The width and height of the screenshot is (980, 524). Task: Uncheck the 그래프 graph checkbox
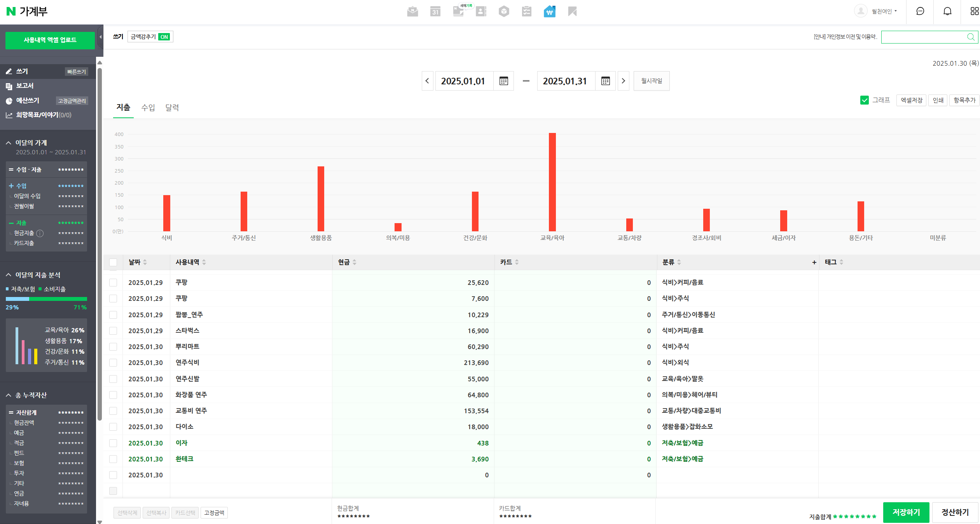[865, 100]
